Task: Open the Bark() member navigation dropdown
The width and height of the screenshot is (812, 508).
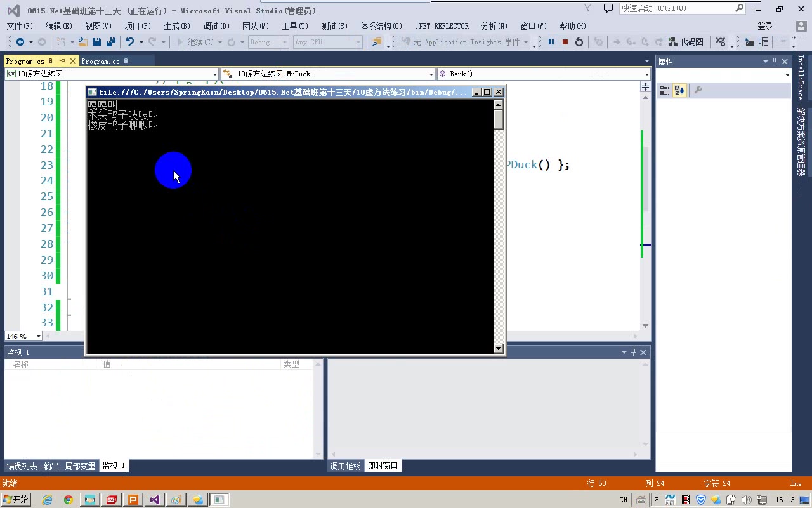Action: point(544,74)
